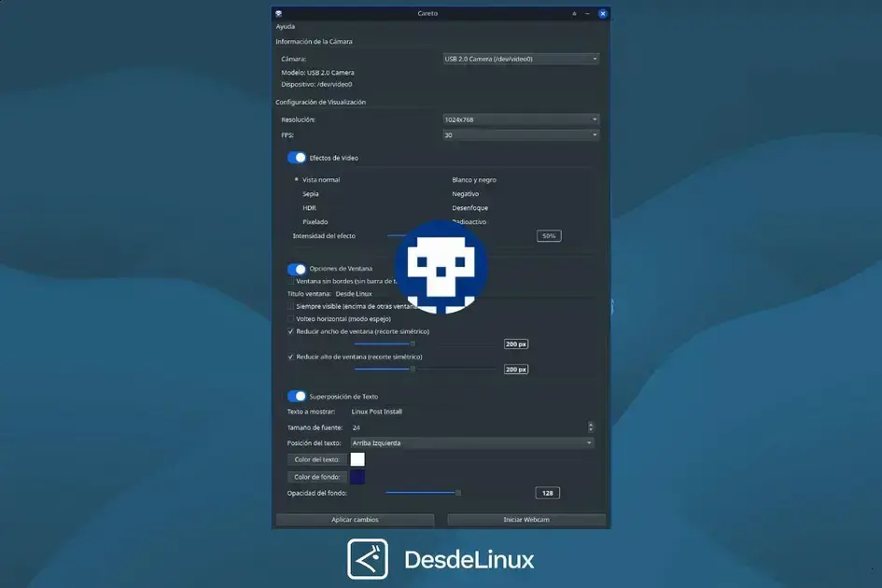This screenshot has height=588, width=882.
Task: Click the Color de fondo button
Action: click(317, 477)
